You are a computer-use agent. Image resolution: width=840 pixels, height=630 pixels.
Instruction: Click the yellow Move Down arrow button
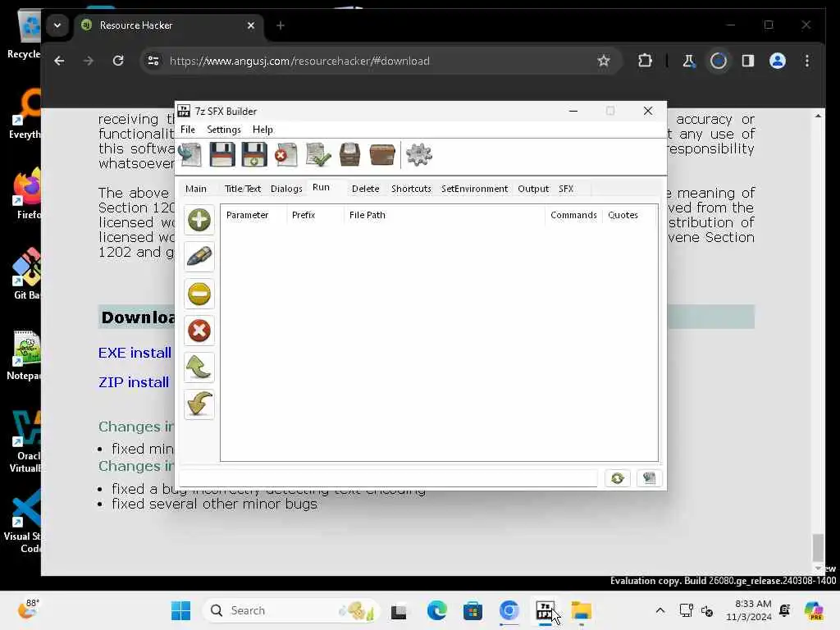pos(199,404)
